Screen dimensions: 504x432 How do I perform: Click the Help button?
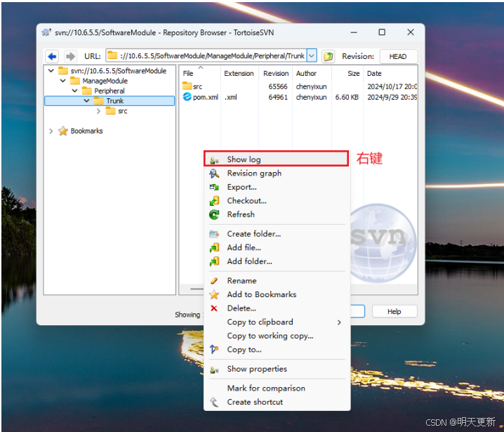394,311
